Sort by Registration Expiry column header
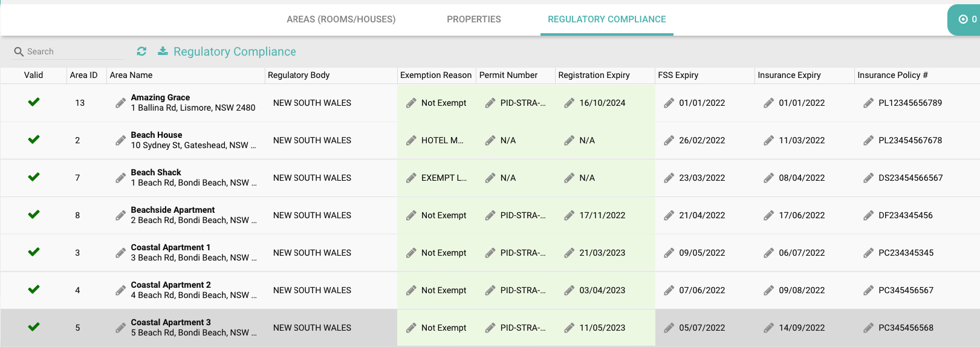The width and height of the screenshot is (980, 347). 594,75
